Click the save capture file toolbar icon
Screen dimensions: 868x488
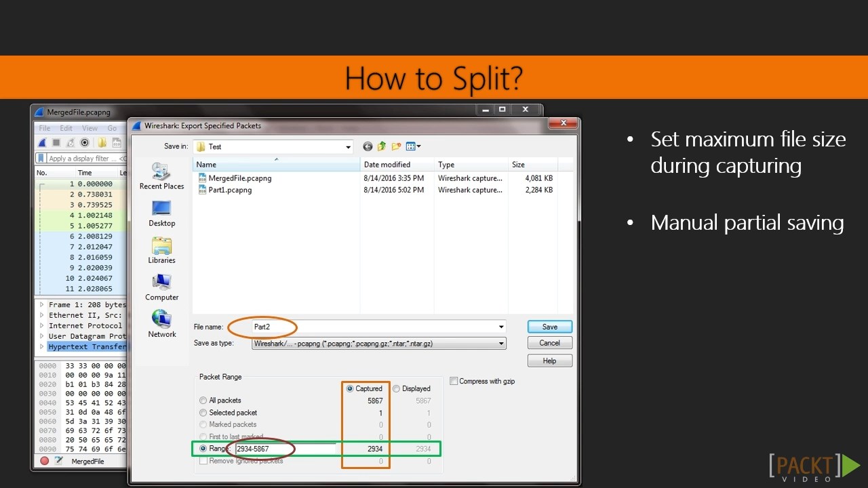pos(116,142)
